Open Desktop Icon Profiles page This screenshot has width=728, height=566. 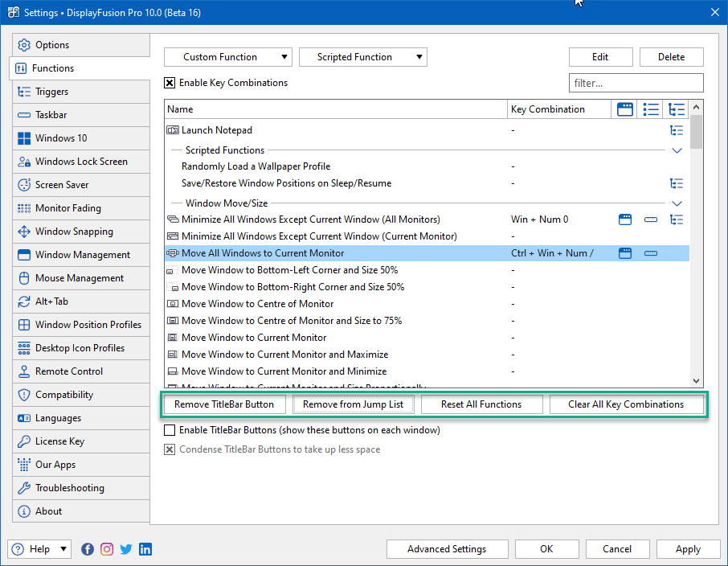coord(81,348)
